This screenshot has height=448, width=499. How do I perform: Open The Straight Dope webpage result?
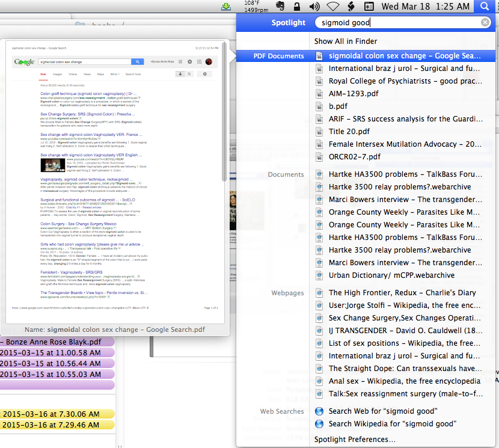[x=405, y=369]
